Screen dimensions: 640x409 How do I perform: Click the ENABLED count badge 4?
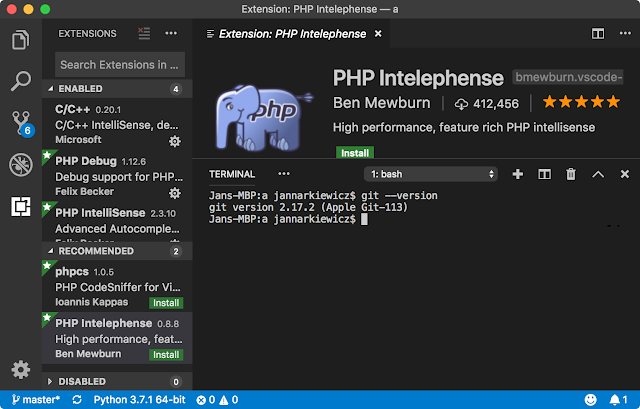[x=176, y=89]
